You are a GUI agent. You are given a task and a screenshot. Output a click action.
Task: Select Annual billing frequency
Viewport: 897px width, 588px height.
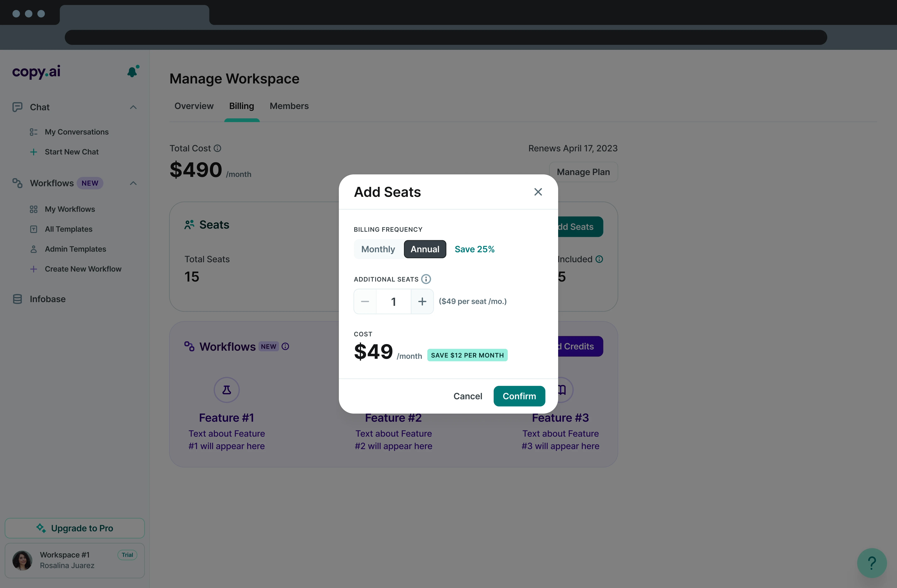coord(425,249)
